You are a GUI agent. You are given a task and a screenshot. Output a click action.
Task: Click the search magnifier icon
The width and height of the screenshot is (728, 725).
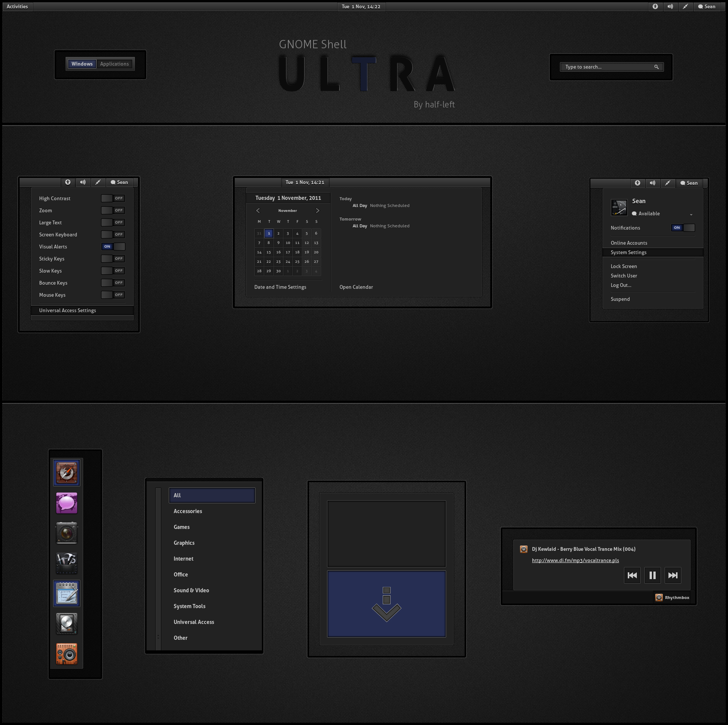click(x=656, y=67)
